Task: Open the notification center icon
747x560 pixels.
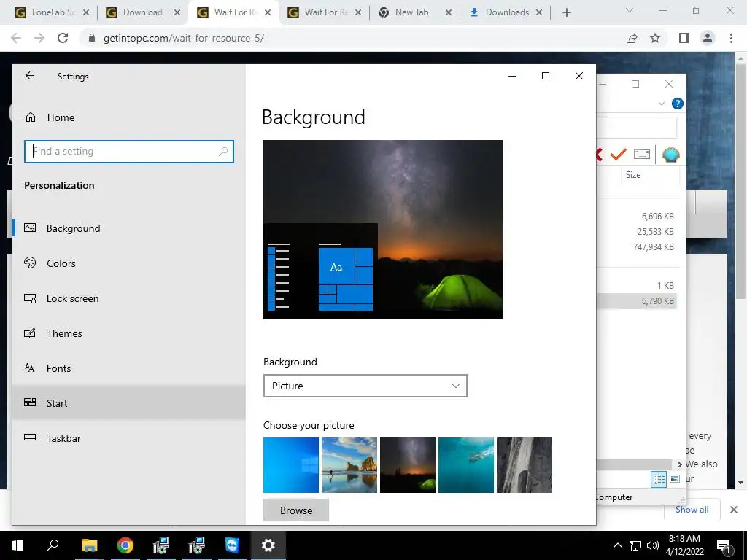Action: (x=724, y=545)
